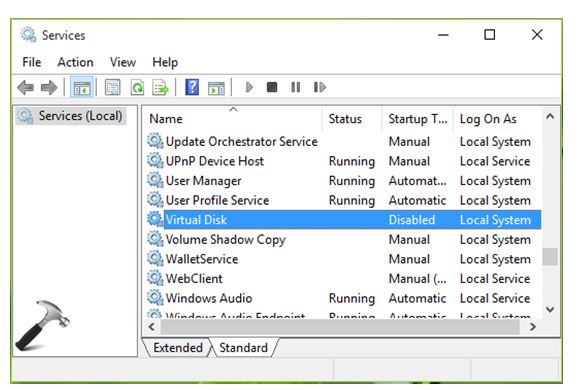Open the View menu
This screenshot has height=390, width=588.
point(123,62)
